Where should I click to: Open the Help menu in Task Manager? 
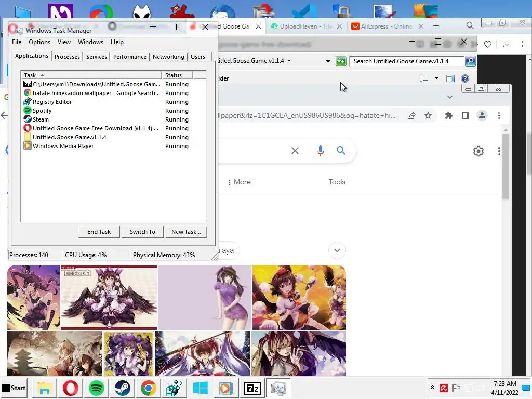117,42
